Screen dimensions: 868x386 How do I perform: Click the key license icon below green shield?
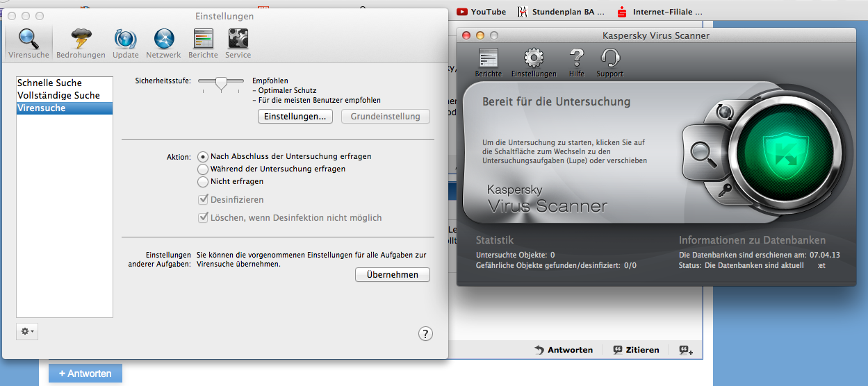tap(726, 189)
